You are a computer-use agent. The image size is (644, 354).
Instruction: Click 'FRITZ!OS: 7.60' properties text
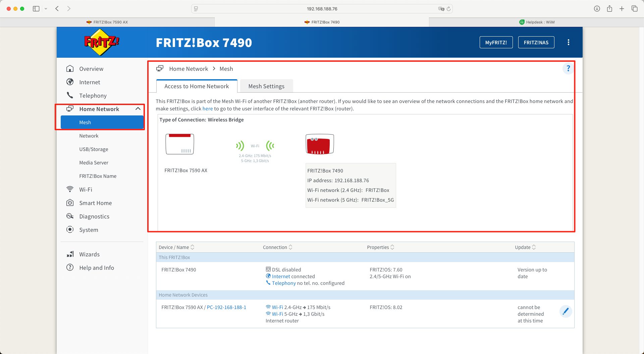pyautogui.click(x=386, y=269)
